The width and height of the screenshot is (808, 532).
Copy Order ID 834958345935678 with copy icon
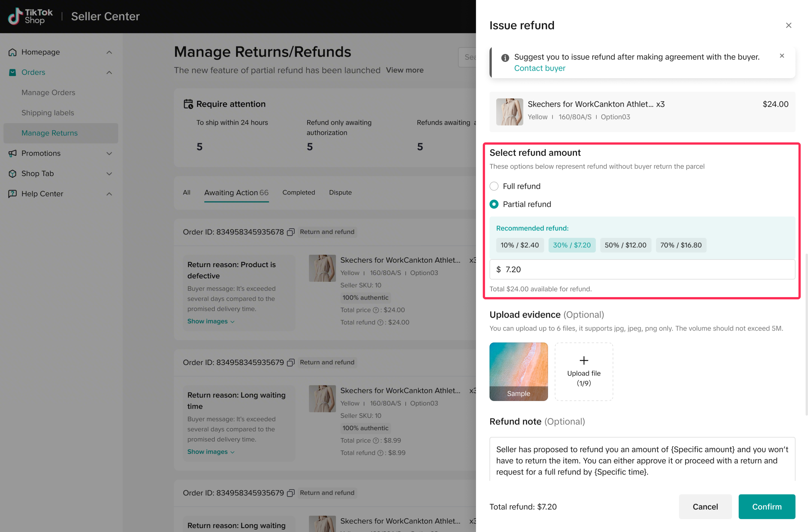[x=291, y=232]
